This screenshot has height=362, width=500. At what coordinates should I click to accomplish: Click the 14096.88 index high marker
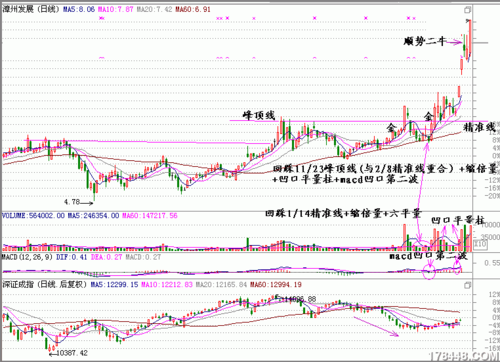click(x=300, y=299)
